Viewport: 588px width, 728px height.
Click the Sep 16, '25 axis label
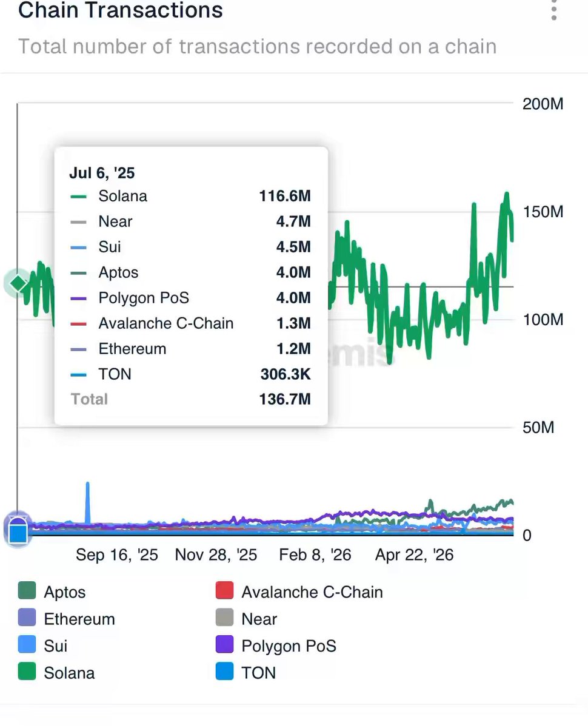[x=117, y=555]
